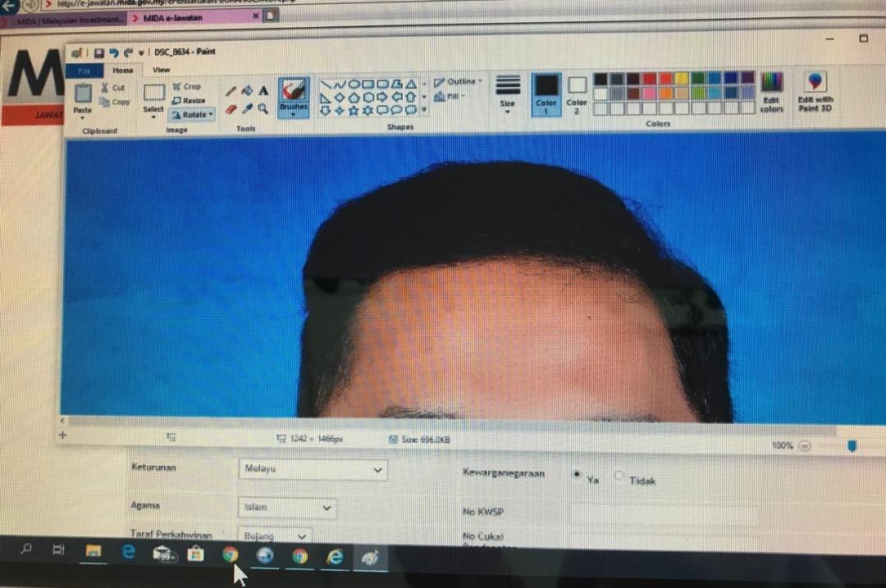Switch to the View ribbon tab

[x=162, y=71]
